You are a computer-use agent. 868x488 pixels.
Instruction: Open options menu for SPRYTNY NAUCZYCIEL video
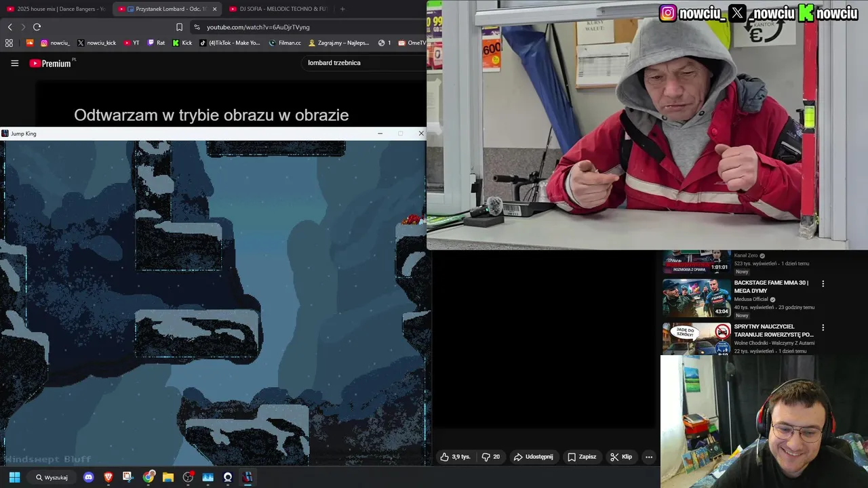point(823,328)
